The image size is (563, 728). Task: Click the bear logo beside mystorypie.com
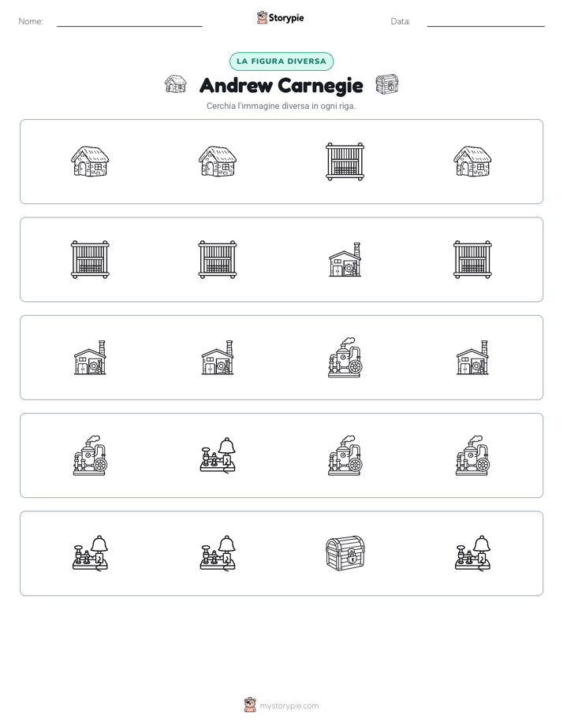tap(250, 705)
